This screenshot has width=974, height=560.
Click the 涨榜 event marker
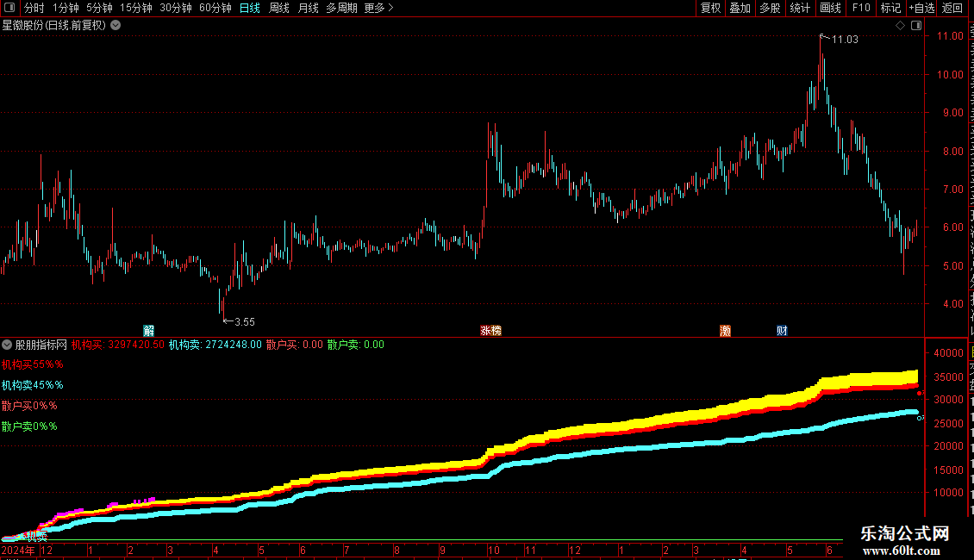[x=490, y=330]
